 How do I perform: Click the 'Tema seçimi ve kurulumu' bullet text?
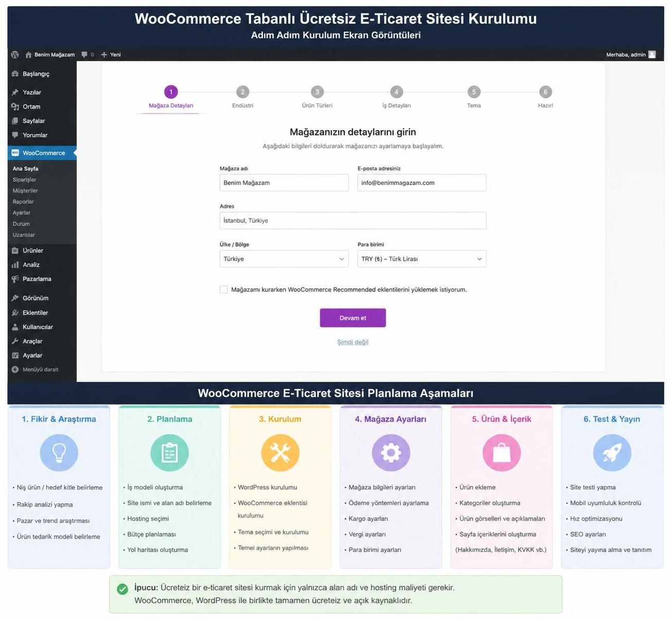tap(273, 532)
